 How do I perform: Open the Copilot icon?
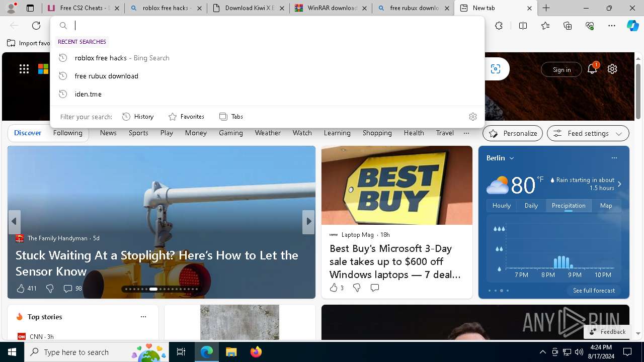(632, 26)
